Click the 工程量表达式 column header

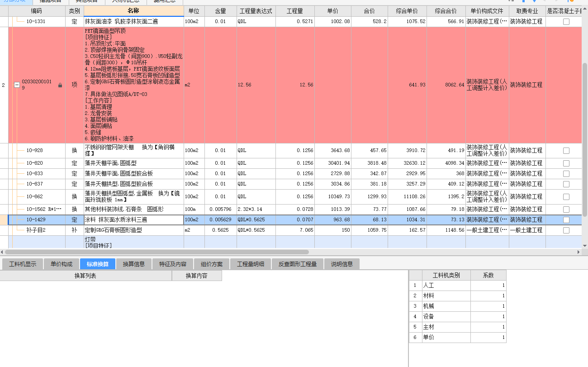click(x=256, y=11)
